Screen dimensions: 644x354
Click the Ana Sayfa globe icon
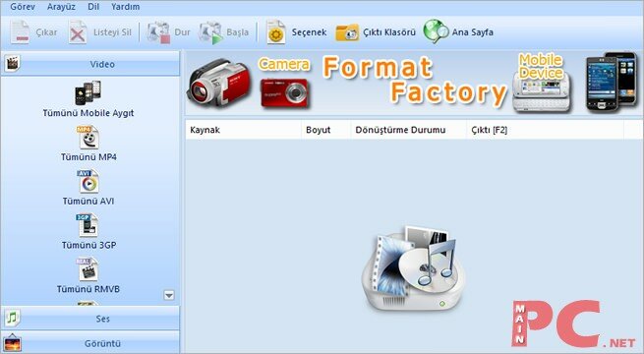tap(436, 31)
